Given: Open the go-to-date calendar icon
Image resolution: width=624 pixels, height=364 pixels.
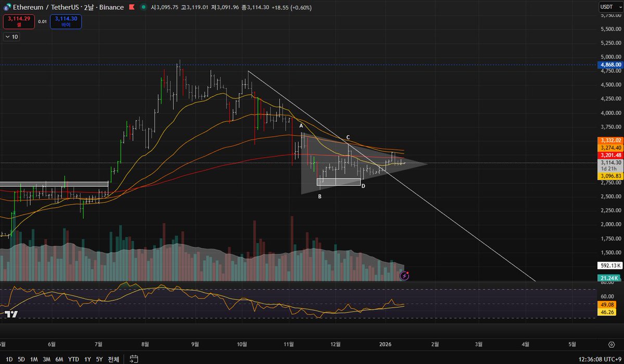Looking at the screenshot, I should (134, 359).
